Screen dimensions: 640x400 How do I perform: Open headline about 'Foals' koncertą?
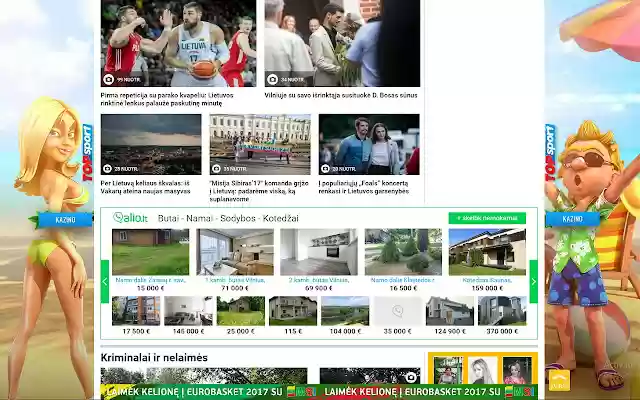(364, 187)
